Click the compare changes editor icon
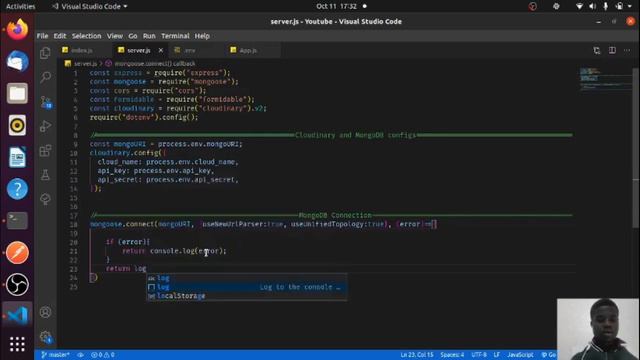The height and width of the screenshot is (360, 640). pyautogui.click(x=597, y=51)
